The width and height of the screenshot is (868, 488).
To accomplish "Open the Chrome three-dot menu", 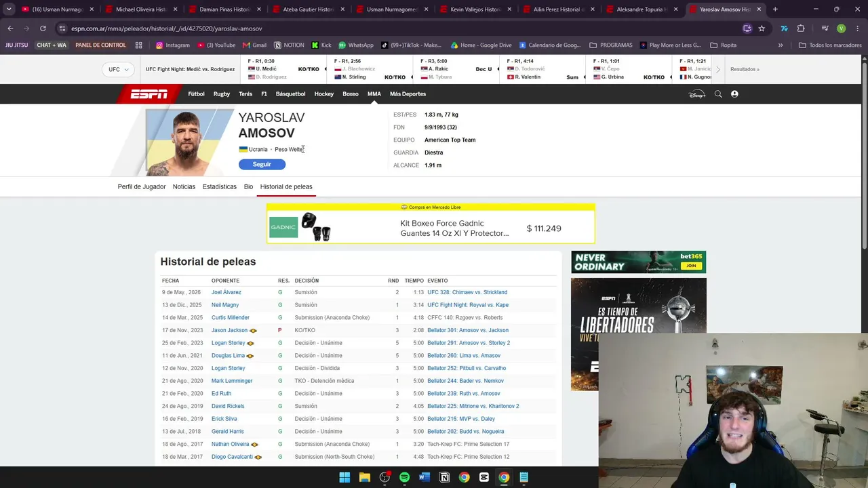I will [x=856, y=28].
